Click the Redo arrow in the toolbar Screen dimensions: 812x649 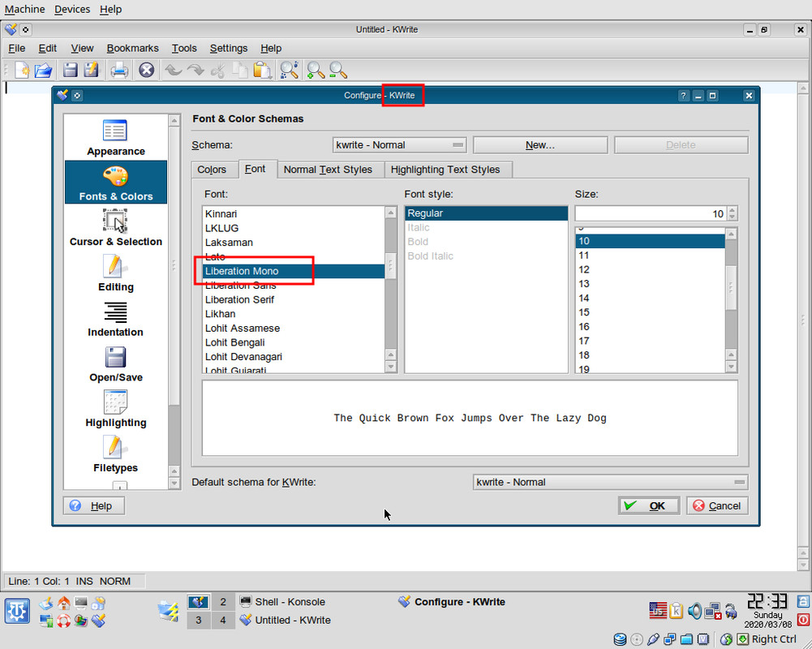click(x=195, y=70)
